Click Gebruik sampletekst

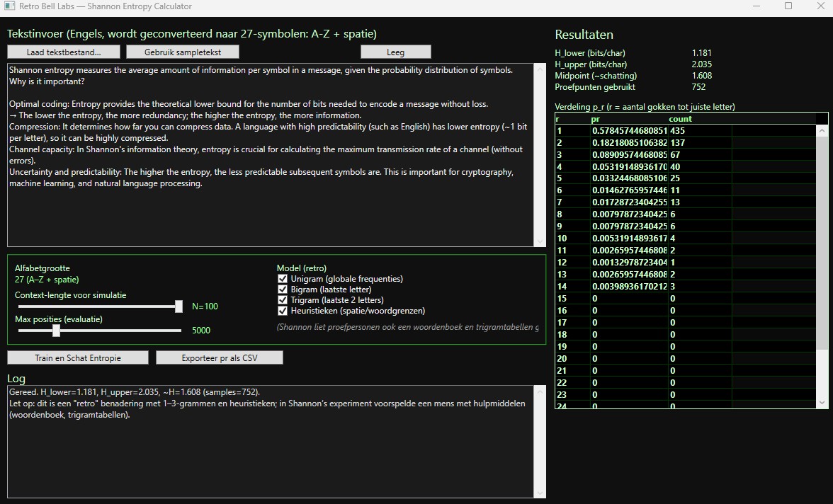[x=183, y=52]
